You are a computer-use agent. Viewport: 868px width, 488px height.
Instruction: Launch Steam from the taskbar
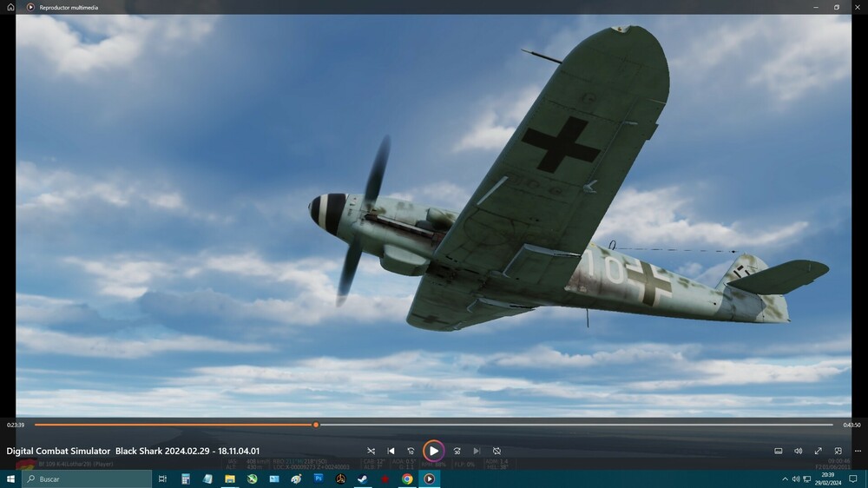tap(363, 479)
